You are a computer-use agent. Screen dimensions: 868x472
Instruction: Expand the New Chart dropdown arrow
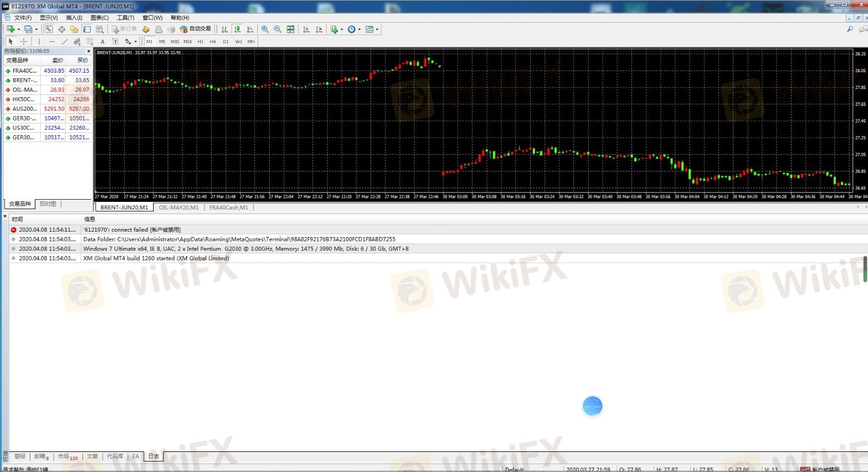[19, 29]
